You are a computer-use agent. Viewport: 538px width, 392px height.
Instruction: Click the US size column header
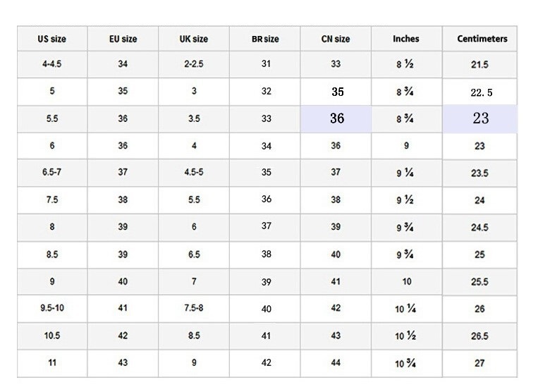pyautogui.click(x=52, y=39)
